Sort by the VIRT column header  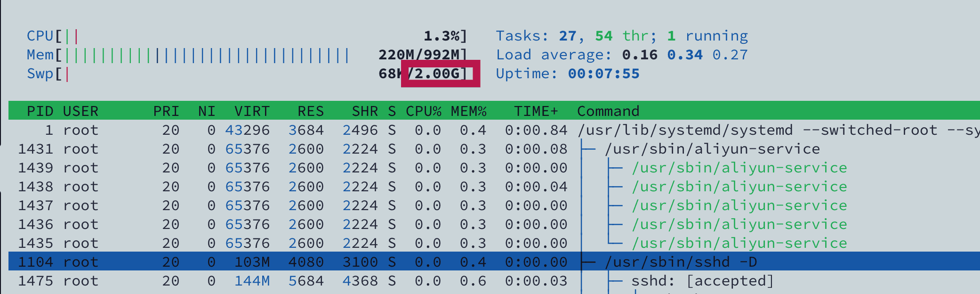coord(252,111)
